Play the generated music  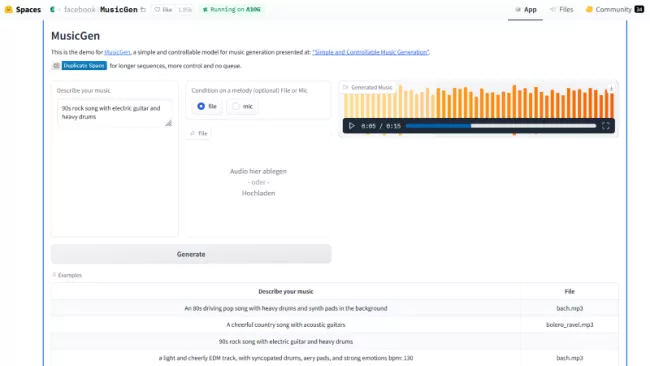click(x=352, y=126)
